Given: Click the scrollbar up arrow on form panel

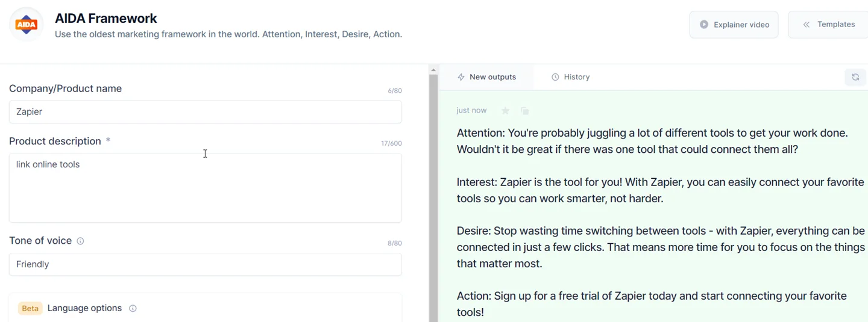Looking at the screenshot, I should pyautogui.click(x=433, y=70).
